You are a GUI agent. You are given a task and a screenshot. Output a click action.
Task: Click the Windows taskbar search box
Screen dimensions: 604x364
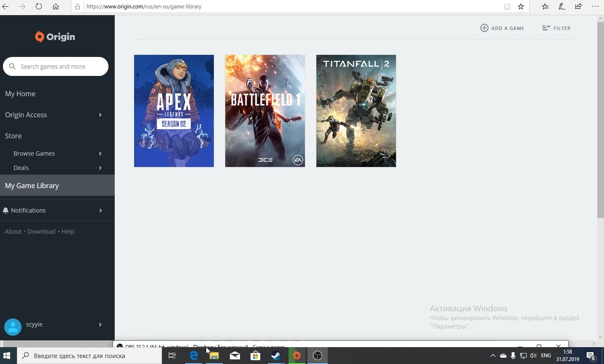pos(89,356)
